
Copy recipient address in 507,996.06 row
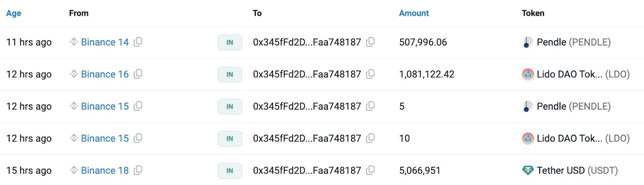[370, 42]
